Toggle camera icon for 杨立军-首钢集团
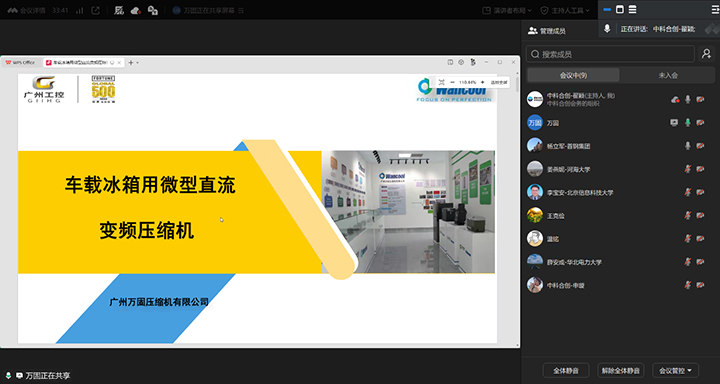 tap(700, 146)
